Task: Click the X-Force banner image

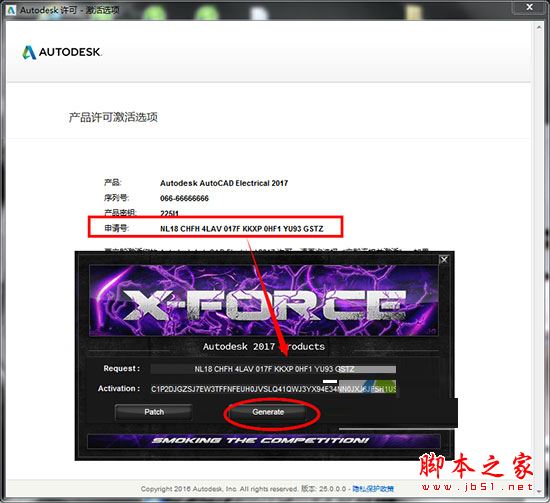Action: pyautogui.click(x=263, y=300)
